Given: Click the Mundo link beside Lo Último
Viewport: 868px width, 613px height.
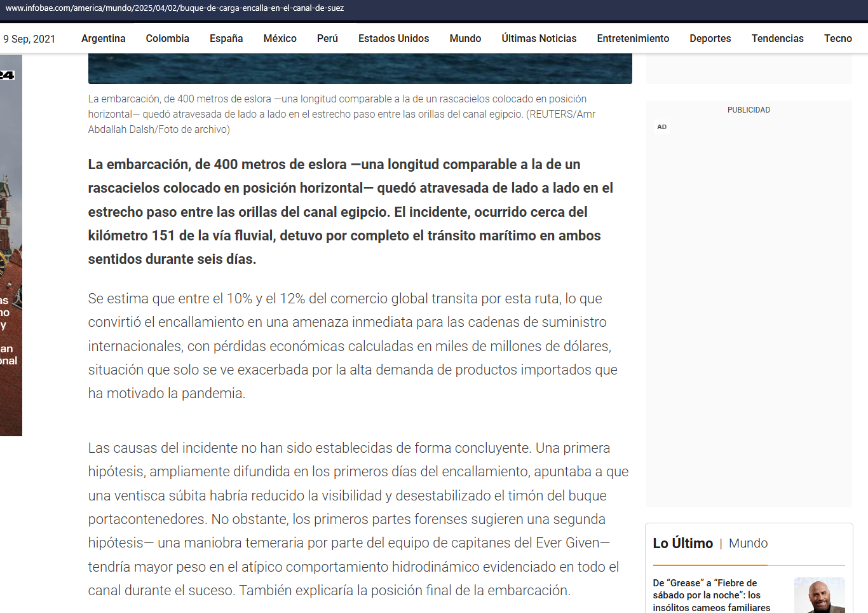Looking at the screenshot, I should (748, 543).
